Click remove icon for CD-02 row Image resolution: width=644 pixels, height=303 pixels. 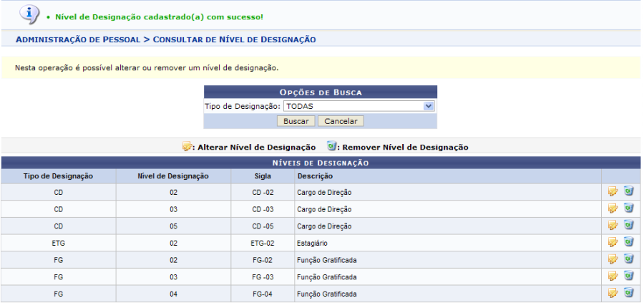coord(628,191)
